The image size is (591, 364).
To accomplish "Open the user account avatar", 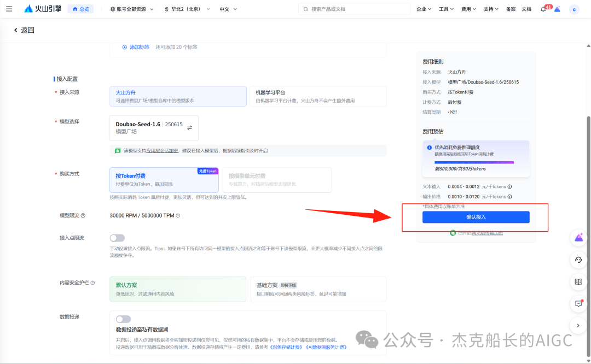I will 574,9.
